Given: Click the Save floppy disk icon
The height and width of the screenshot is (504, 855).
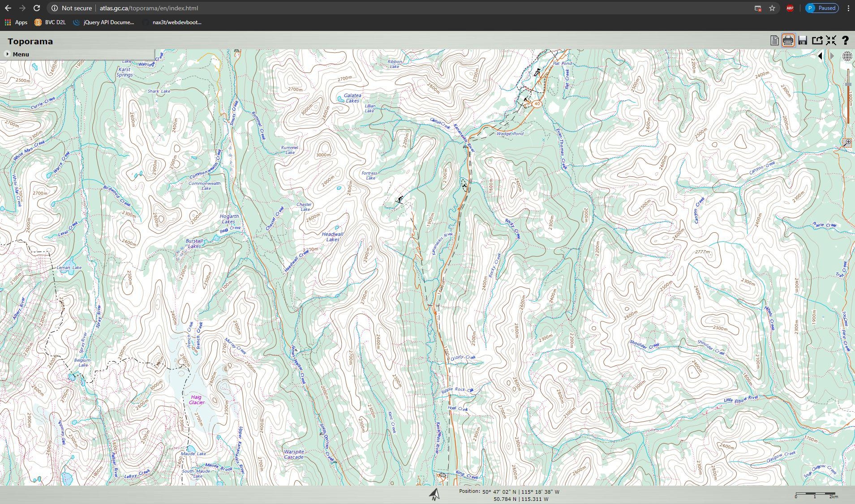Looking at the screenshot, I should [802, 41].
